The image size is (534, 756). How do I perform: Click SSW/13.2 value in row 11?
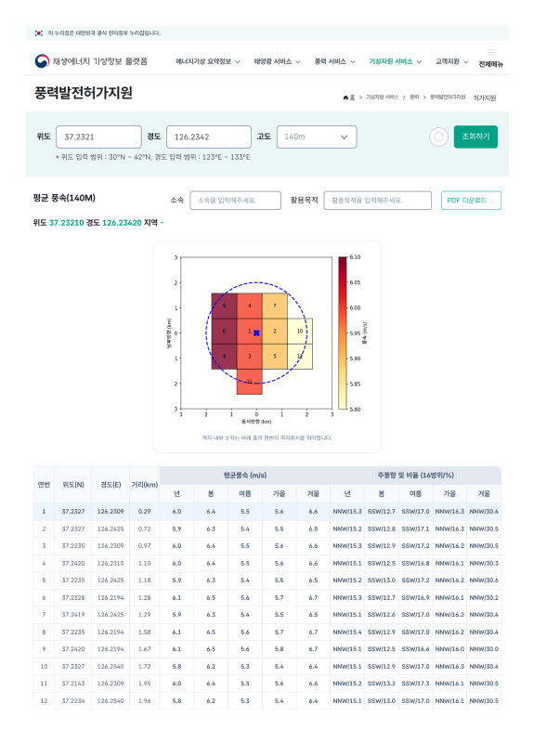click(x=381, y=684)
